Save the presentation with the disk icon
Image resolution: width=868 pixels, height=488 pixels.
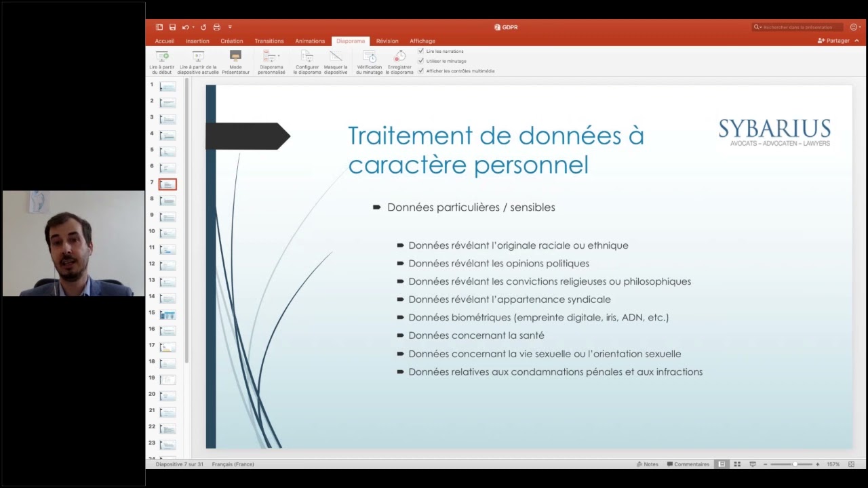[173, 27]
